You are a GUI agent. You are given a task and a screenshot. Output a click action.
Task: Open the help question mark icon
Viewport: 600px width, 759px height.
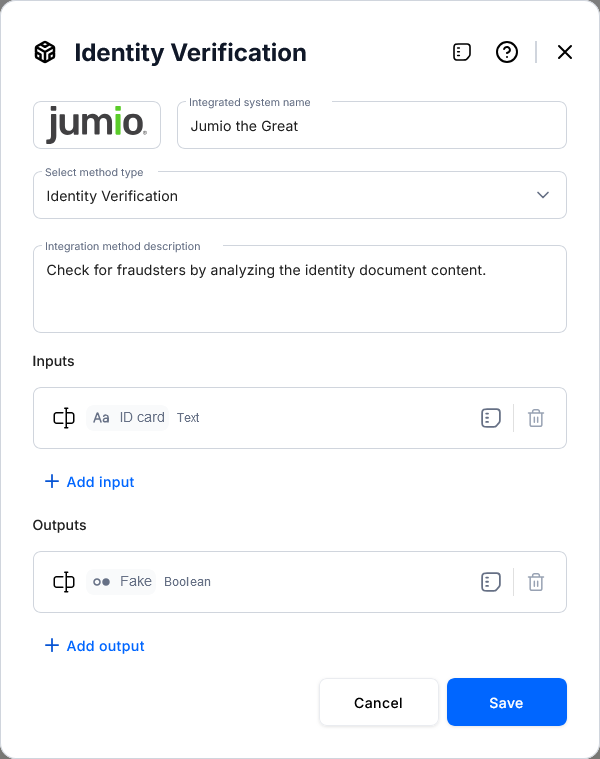(507, 52)
